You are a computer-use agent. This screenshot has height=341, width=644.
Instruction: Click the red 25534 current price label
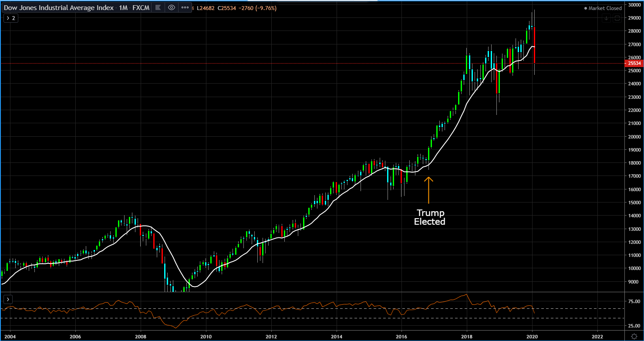[x=634, y=63]
